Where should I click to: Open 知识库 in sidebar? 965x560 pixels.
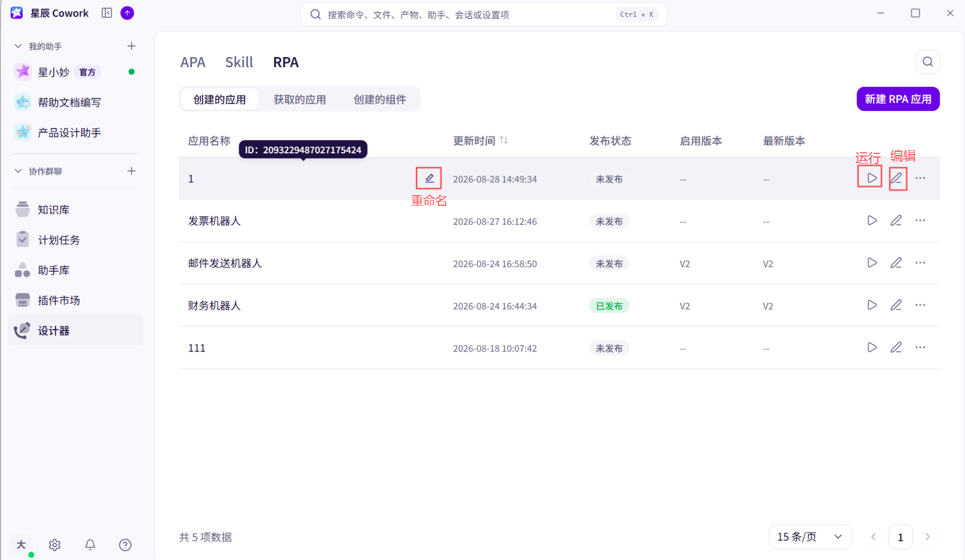75,210
